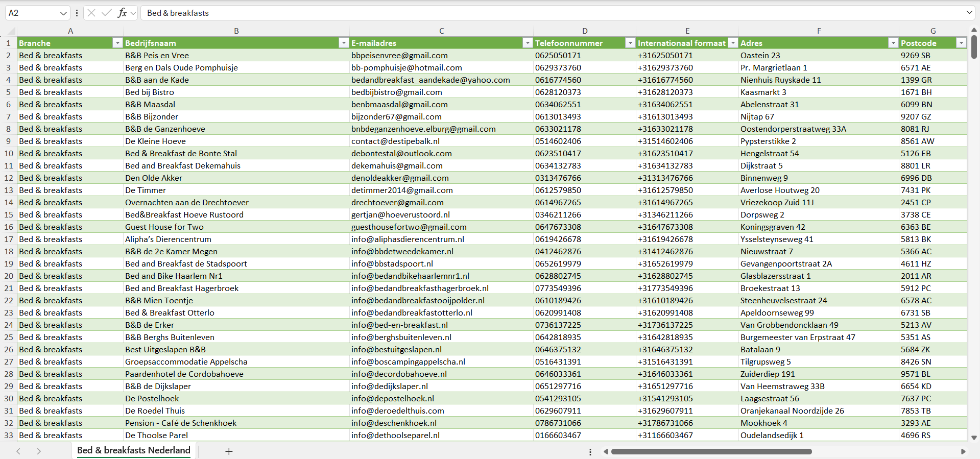Click the vertical scrollbar down arrow
The height and width of the screenshot is (459, 980).
click(974, 438)
